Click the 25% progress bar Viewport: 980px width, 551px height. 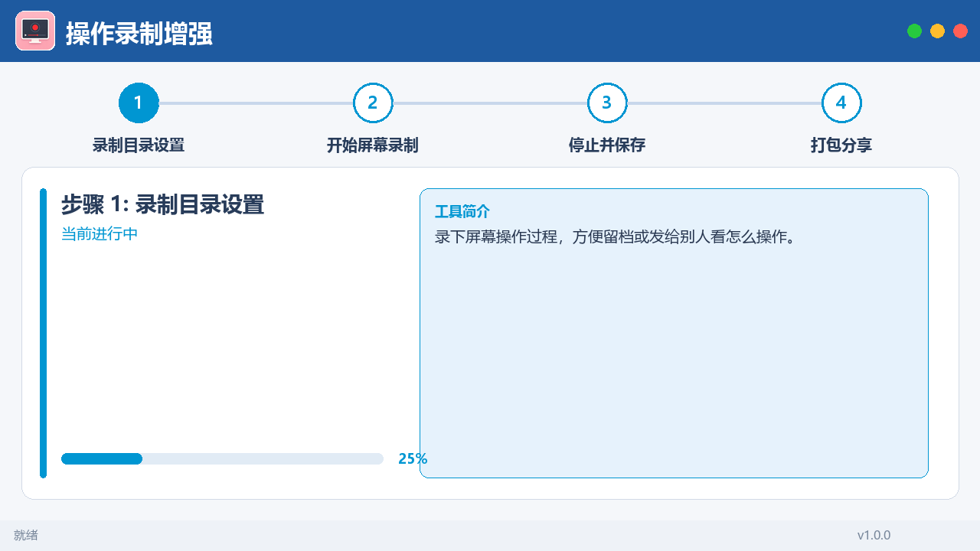(222, 458)
